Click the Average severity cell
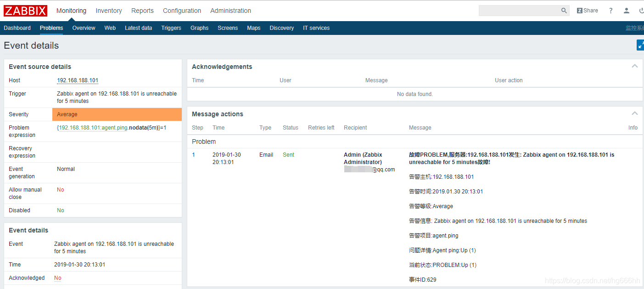Image resolution: width=644 pixels, height=289 pixels. (117, 114)
